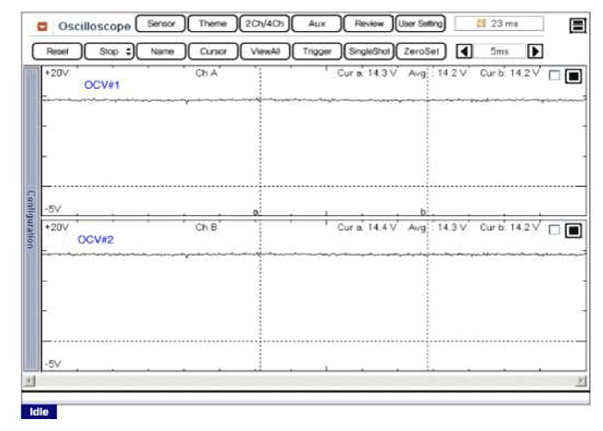The image size is (603, 431).
Task: Enable SingleShot capture
Action: pyautogui.click(x=369, y=50)
